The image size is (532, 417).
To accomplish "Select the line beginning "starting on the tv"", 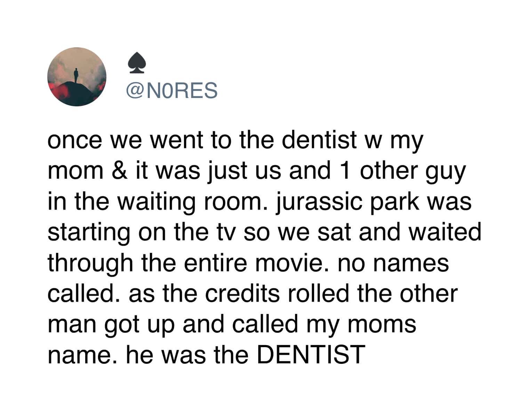I will [264, 232].
